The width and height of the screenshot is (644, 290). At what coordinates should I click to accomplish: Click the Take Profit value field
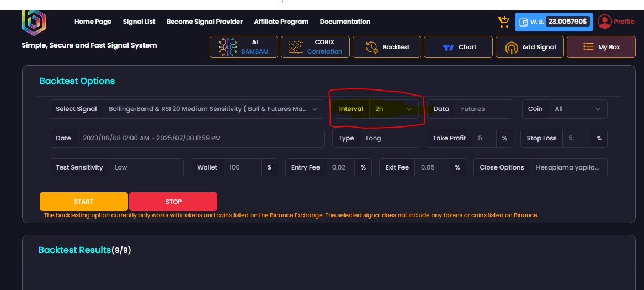coord(484,138)
